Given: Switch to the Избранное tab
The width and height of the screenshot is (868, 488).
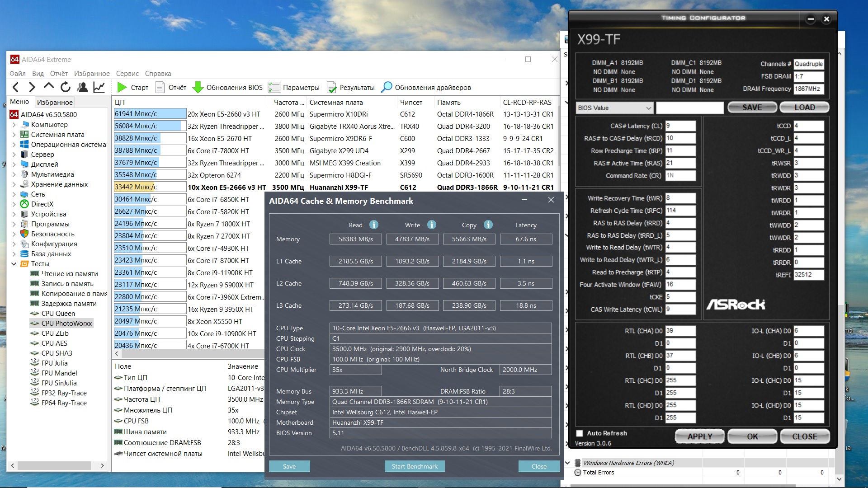Looking at the screenshot, I should pyautogui.click(x=55, y=102).
